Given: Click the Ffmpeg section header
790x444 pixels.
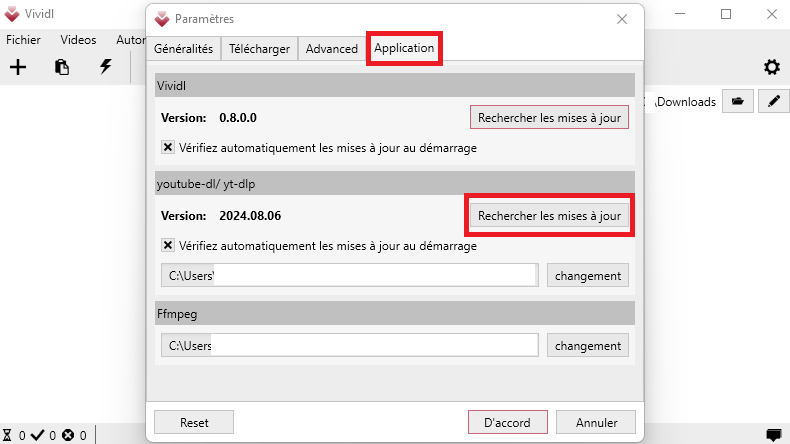Looking at the screenshot, I should point(395,314).
